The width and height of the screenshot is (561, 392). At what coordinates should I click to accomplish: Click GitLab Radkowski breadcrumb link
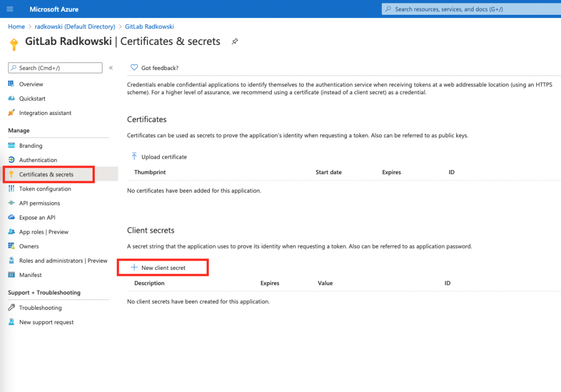149,26
